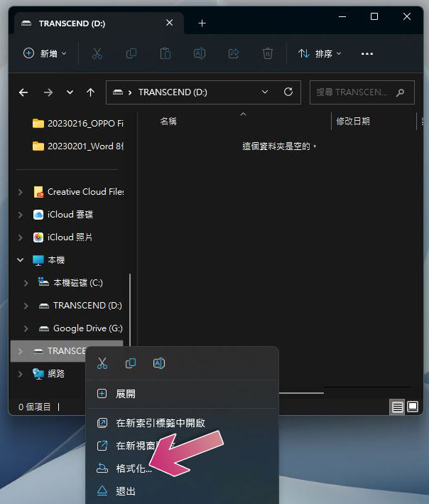Sort by the 名稱 column header
Image resolution: width=429 pixels, height=504 pixels.
coord(168,121)
